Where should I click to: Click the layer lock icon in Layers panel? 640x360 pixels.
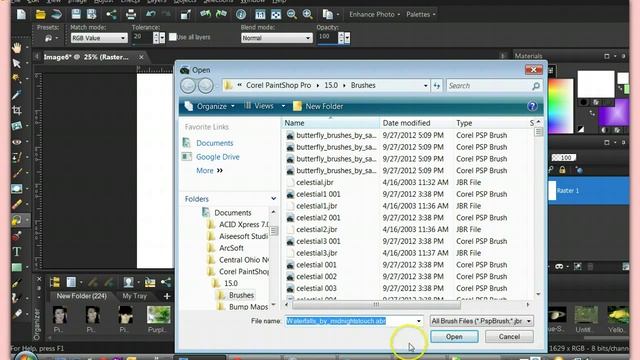tap(562, 170)
